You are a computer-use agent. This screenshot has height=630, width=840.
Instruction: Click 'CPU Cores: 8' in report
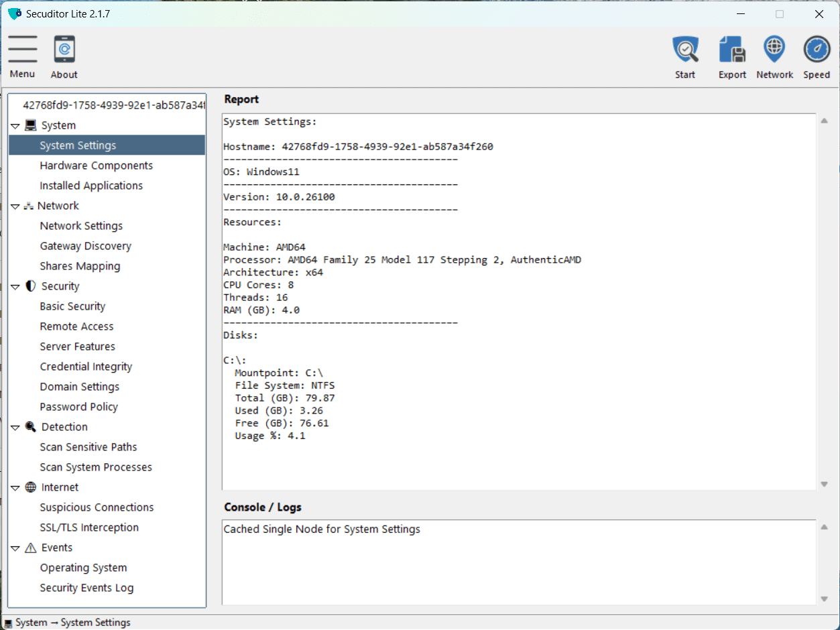[x=259, y=285]
